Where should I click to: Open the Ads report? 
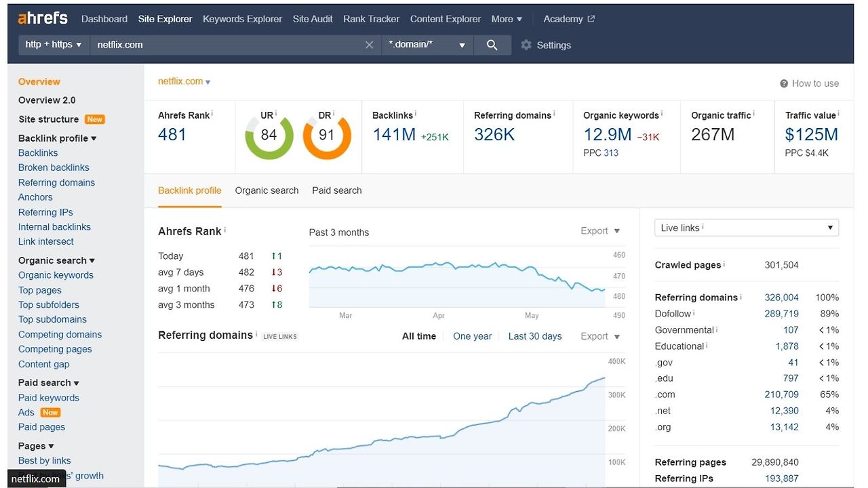pyautogui.click(x=26, y=412)
